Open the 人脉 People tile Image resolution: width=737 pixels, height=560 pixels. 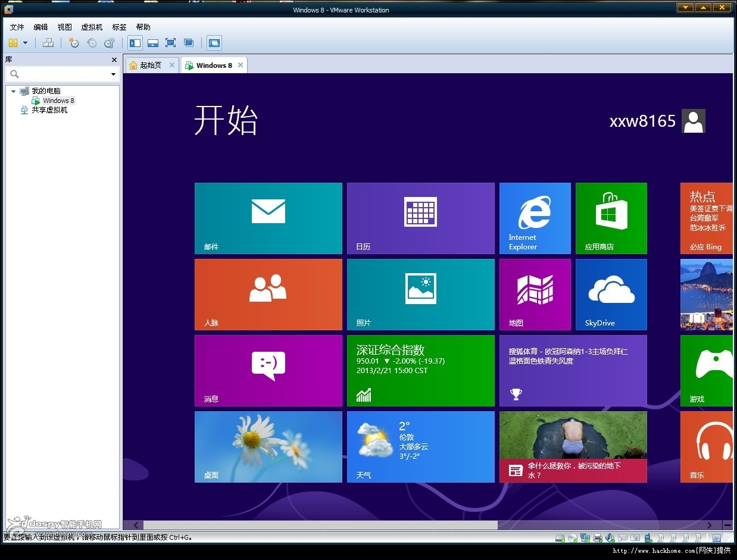click(x=268, y=295)
